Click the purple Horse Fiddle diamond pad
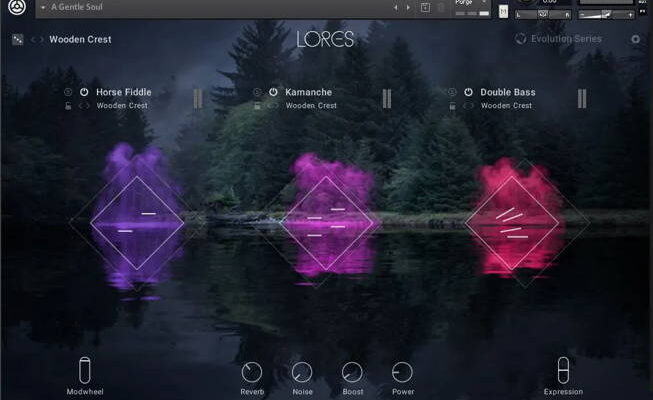The image size is (653, 400). (x=137, y=223)
